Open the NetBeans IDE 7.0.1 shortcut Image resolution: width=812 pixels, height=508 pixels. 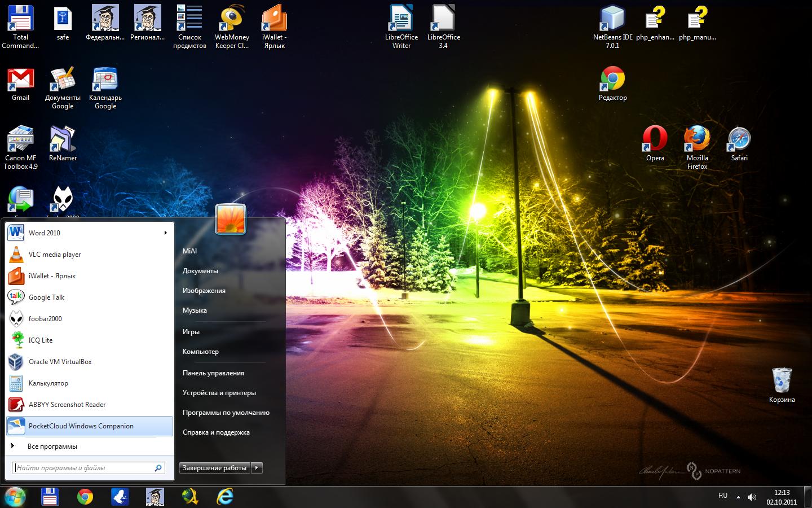612,18
